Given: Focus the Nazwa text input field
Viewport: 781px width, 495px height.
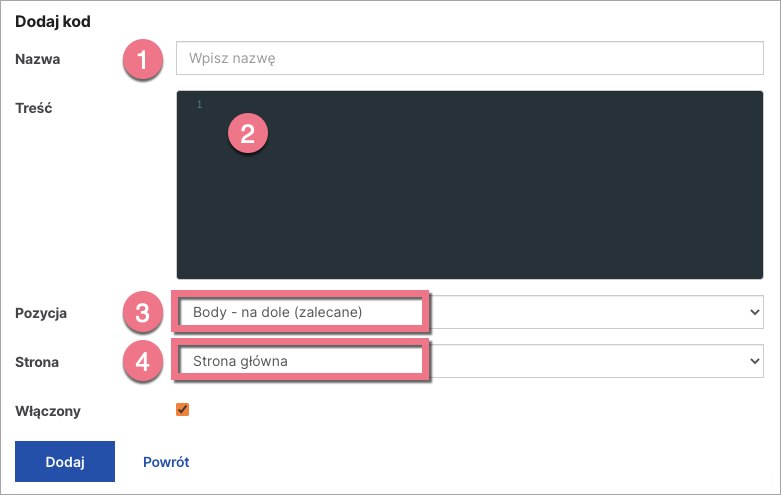Looking at the screenshot, I should pos(470,58).
